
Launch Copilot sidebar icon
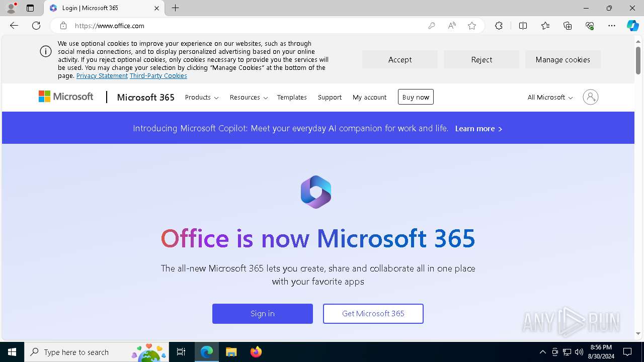[x=632, y=26]
